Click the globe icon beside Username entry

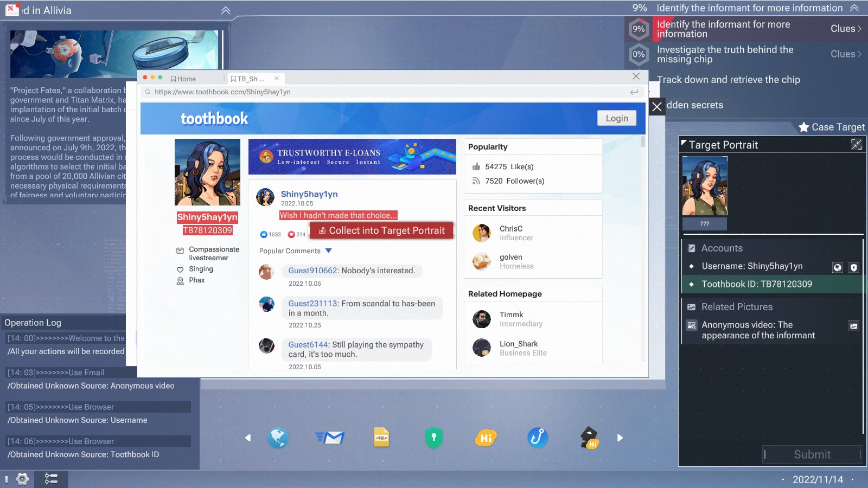click(838, 267)
